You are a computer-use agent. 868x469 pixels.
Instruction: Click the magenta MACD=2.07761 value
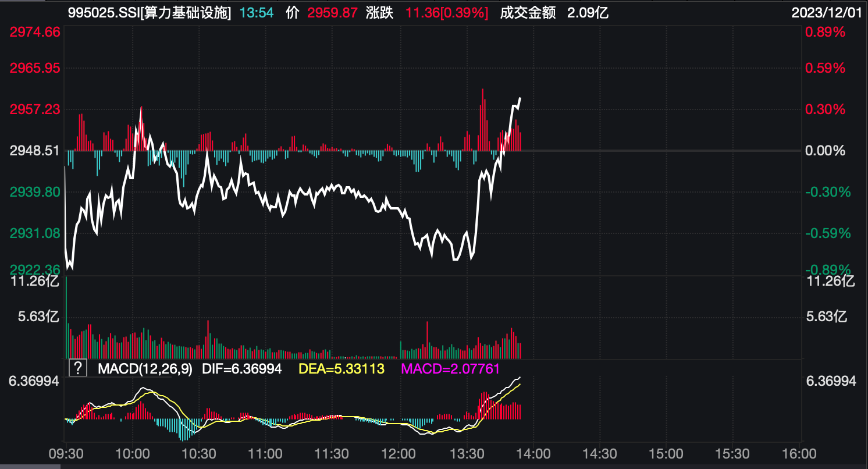[451, 368]
